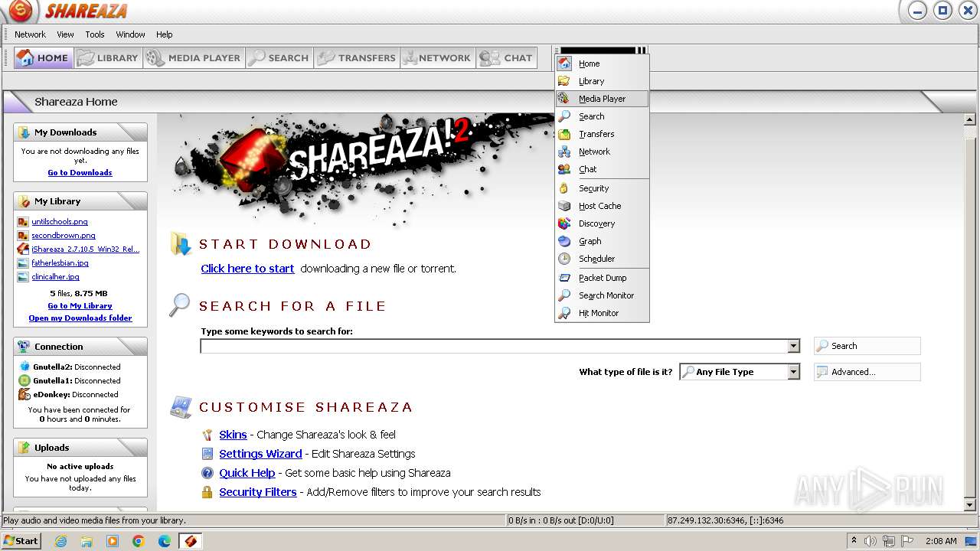Viewport: 980px width, 551px height.
Task: Open the Media Player toolbar tab
Action: [194, 58]
